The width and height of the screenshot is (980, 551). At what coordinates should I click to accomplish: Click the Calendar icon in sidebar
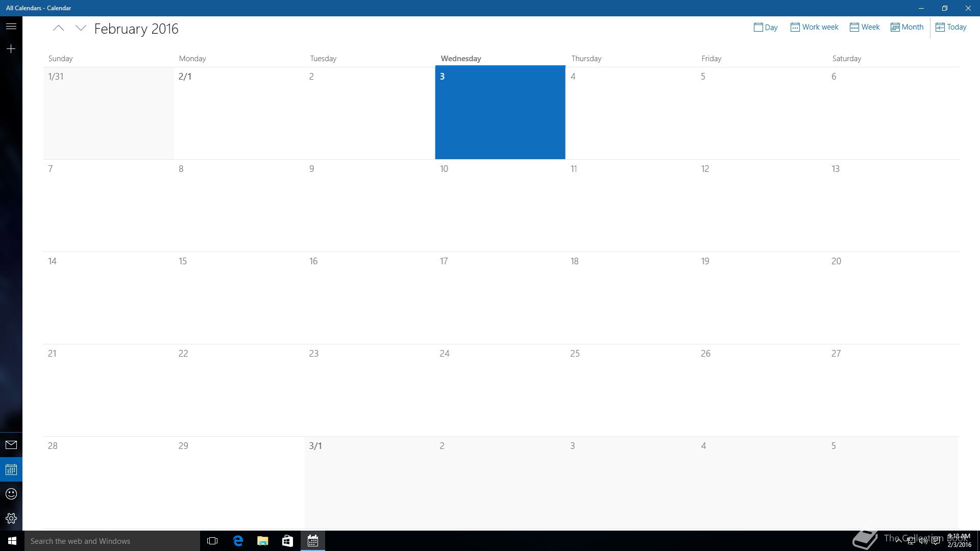coord(11,469)
